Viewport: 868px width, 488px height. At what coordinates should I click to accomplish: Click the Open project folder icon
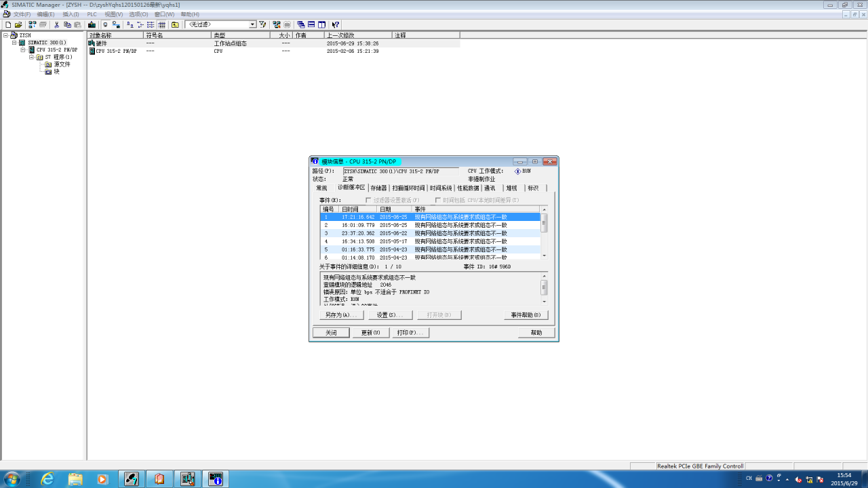tap(18, 24)
